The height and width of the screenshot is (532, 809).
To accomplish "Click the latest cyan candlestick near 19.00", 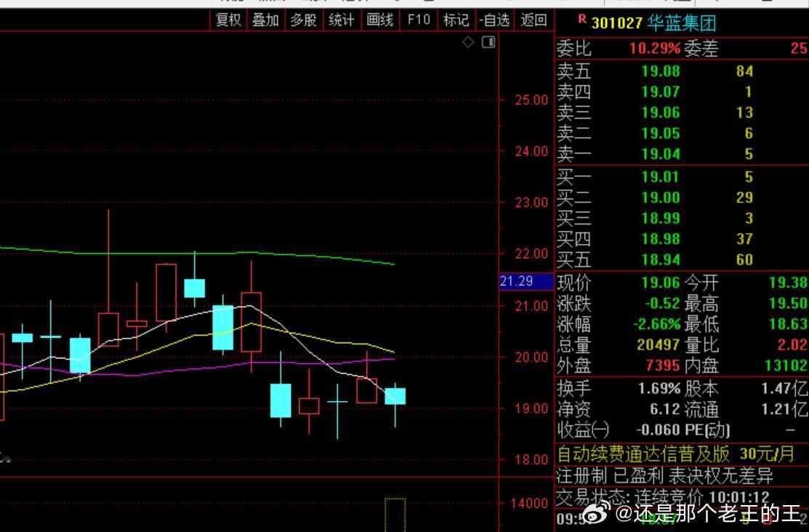I will point(395,396).
